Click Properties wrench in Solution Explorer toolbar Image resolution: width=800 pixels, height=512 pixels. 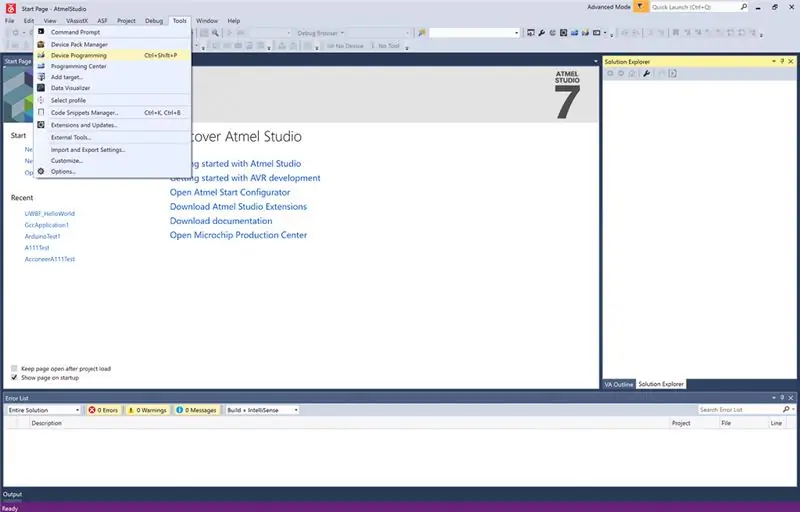pos(646,73)
